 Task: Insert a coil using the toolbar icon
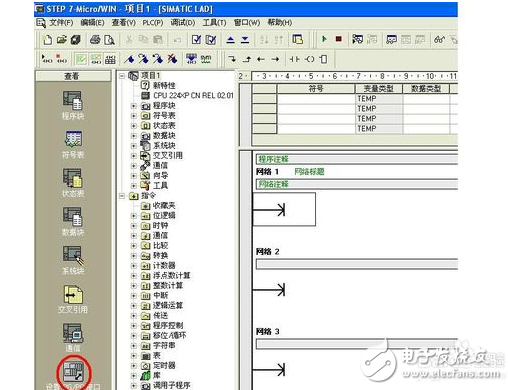click(x=309, y=59)
